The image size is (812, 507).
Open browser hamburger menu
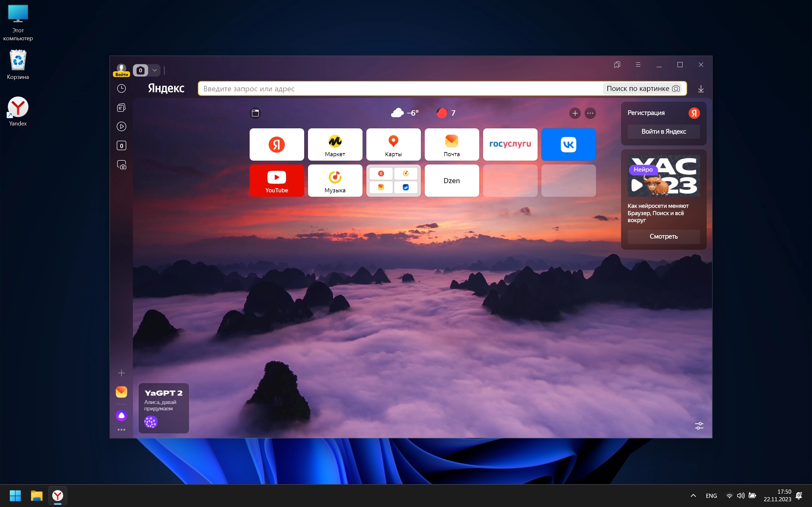[x=638, y=65]
